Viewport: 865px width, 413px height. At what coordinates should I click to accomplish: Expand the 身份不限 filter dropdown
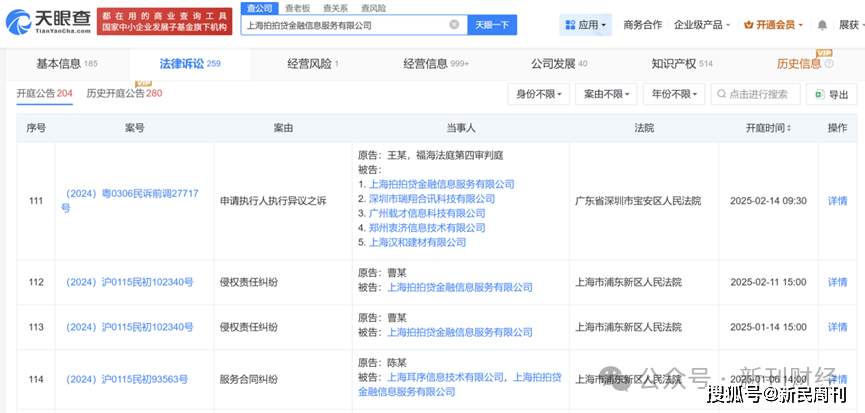539,94
